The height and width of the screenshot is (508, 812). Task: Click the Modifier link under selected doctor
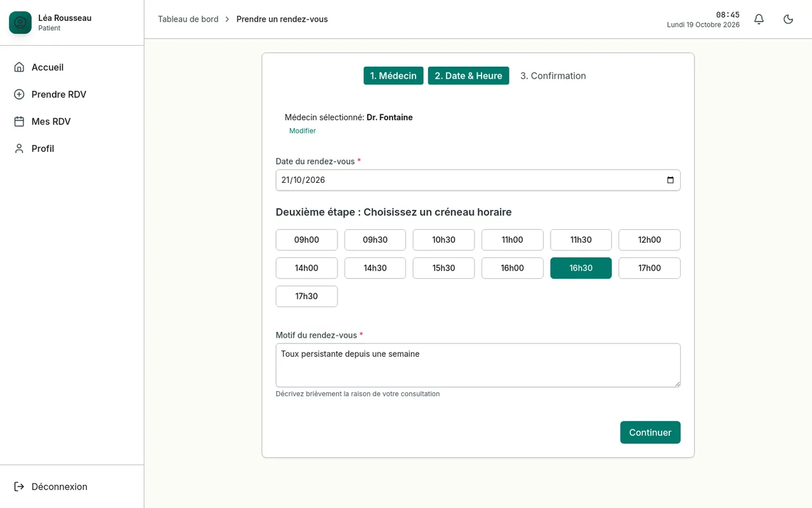(303, 131)
